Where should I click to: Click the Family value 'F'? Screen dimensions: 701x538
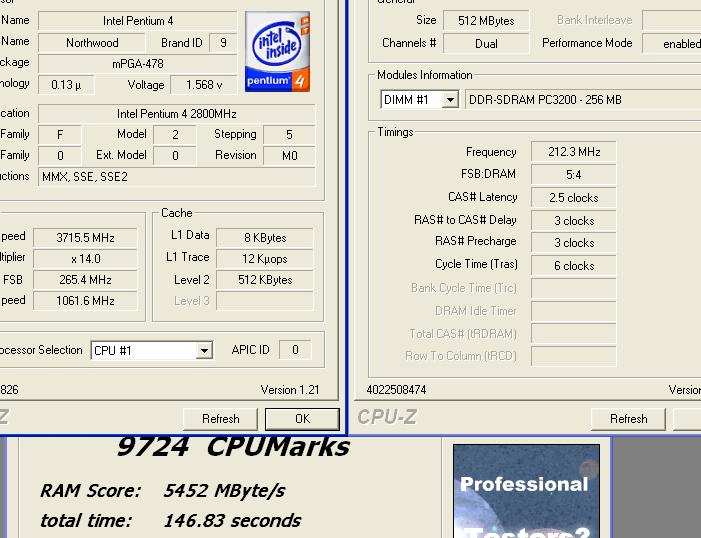tap(60, 135)
